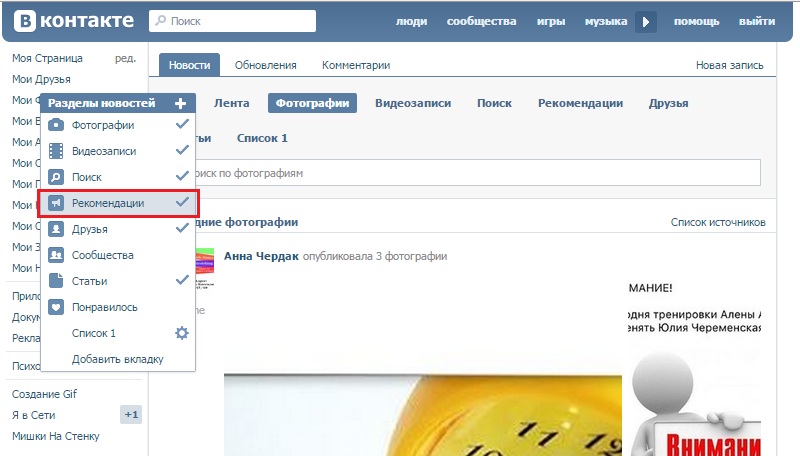This screenshot has width=800, height=456.
Task: Select Понравилось in the sections menu
Action: coord(118,307)
